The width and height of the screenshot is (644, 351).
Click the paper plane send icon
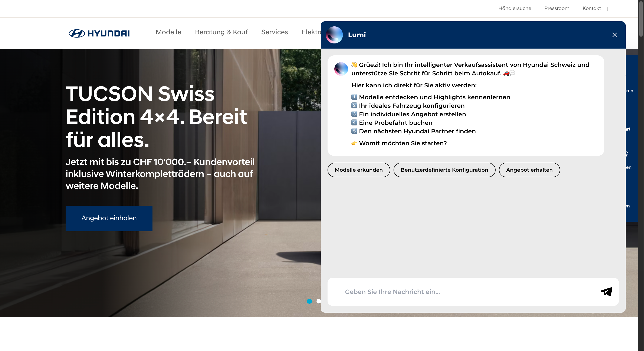(606, 292)
